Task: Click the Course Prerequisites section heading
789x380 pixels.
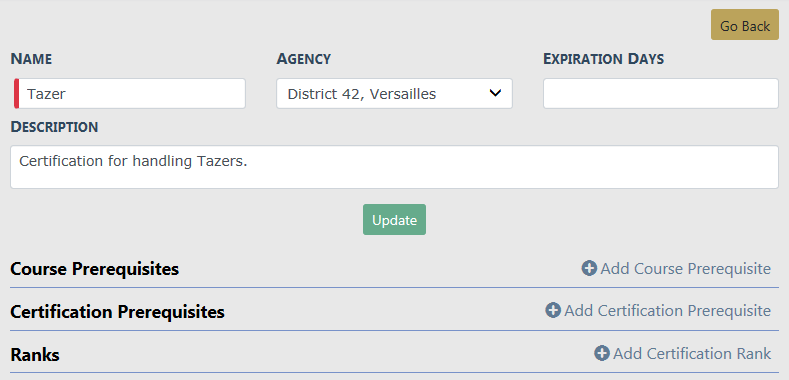Action: click(x=95, y=269)
